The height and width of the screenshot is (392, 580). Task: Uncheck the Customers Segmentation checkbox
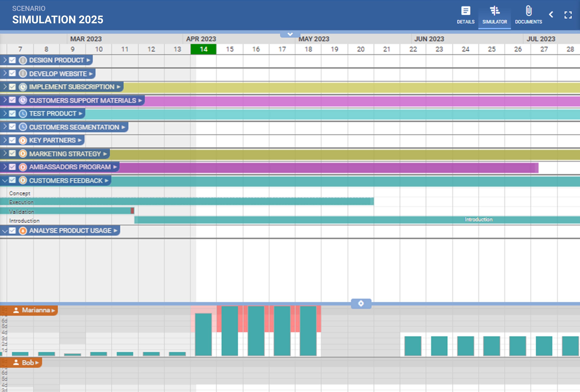(x=12, y=127)
